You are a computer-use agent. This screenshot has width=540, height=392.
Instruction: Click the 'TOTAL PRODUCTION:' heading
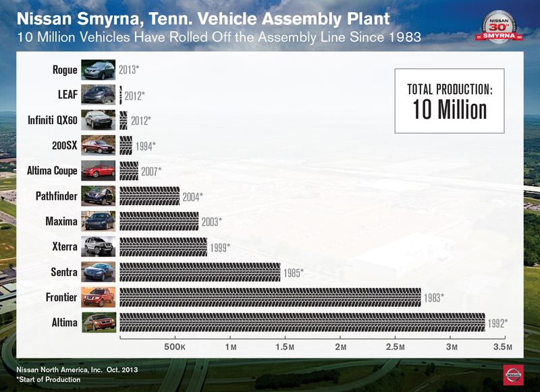[450, 90]
